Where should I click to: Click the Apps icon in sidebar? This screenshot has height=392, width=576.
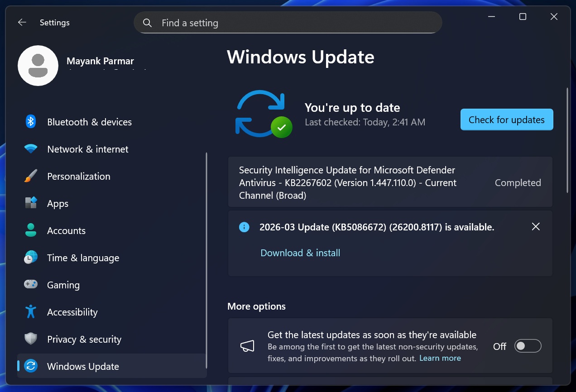pyautogui.click(x=31, y=203)
